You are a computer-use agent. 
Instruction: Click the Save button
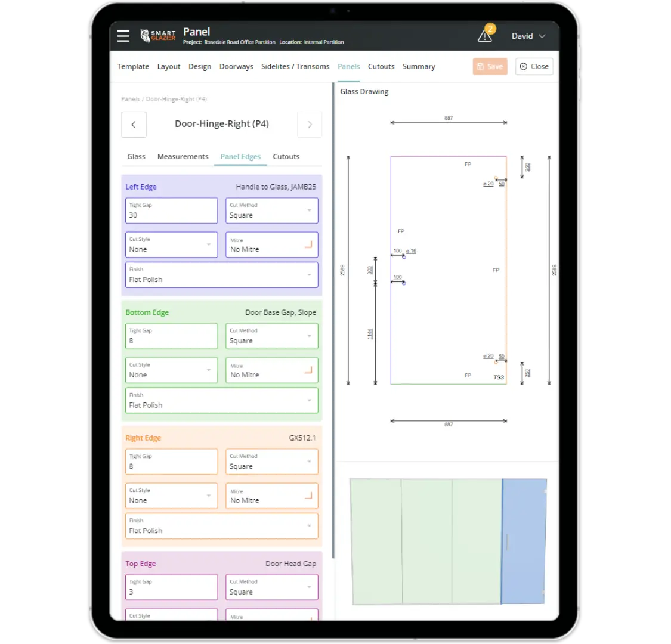coord(490,66)
